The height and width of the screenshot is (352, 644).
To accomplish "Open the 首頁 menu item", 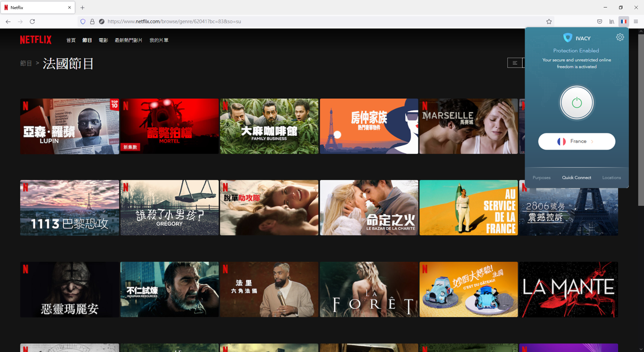I will pos(71,40).
